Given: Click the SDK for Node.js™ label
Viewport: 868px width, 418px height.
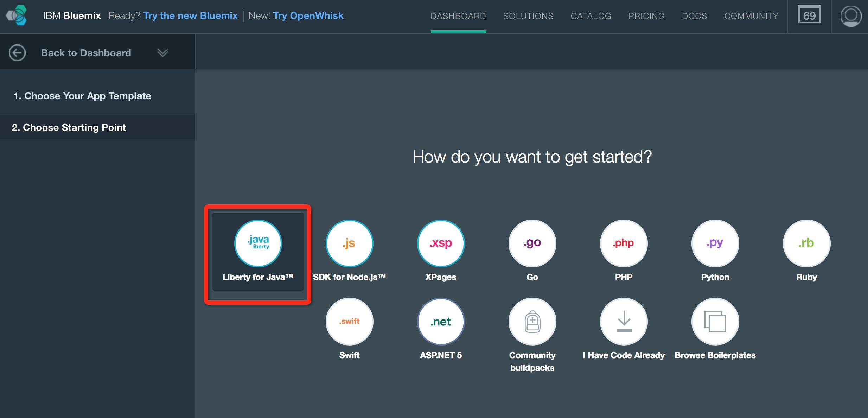Looking at the screenshot, I should point(349,277).
